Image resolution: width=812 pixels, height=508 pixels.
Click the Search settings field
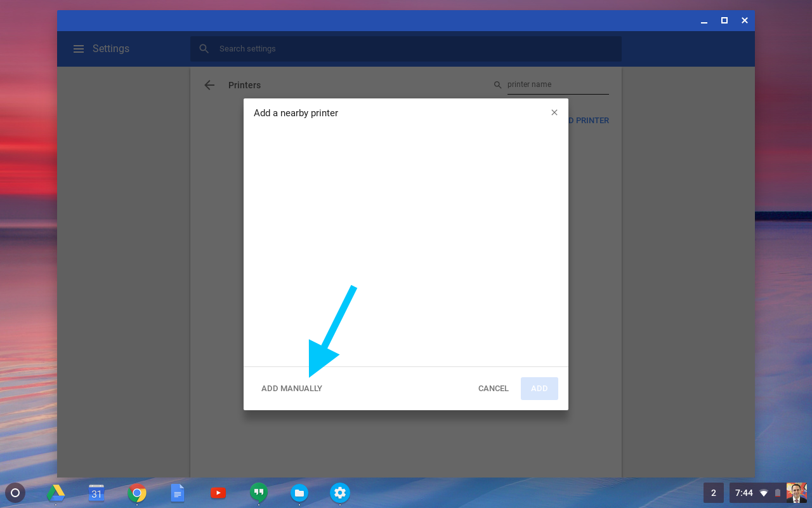(406, 49)
